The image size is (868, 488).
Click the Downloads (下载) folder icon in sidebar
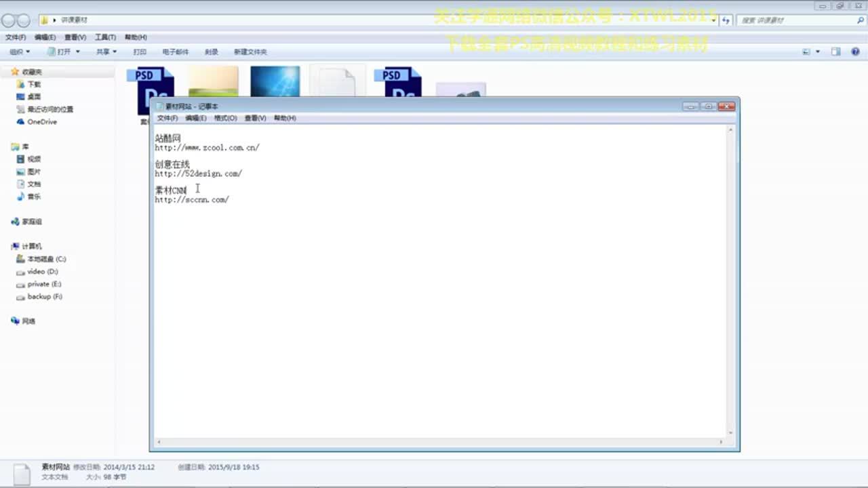pos(20,84)
